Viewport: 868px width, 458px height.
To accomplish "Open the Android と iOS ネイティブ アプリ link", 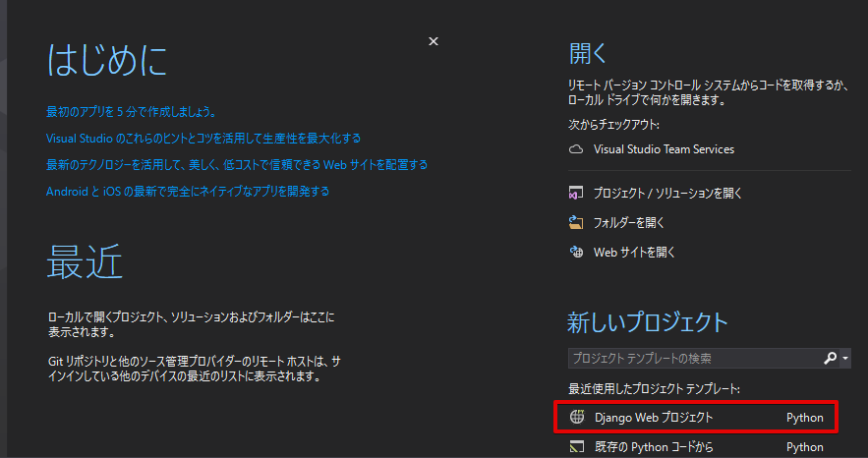I will point(188,192).
